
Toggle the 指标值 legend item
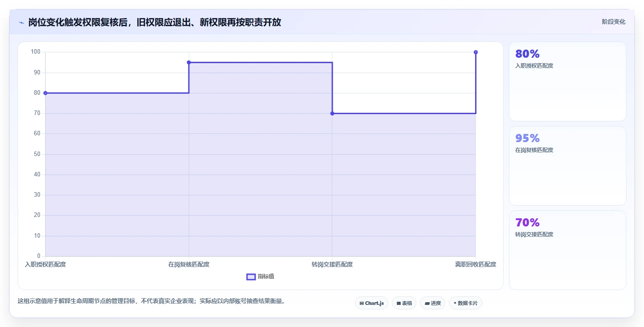tap(260, 276)
